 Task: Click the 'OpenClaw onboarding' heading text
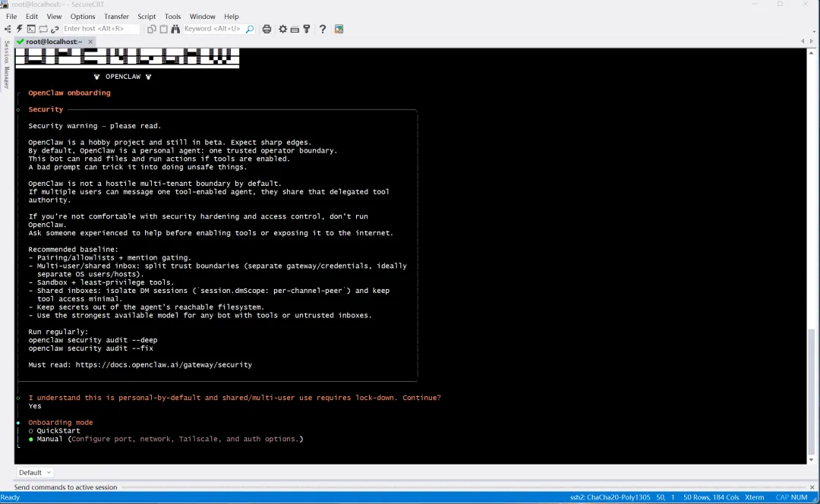tap(70, 93)
